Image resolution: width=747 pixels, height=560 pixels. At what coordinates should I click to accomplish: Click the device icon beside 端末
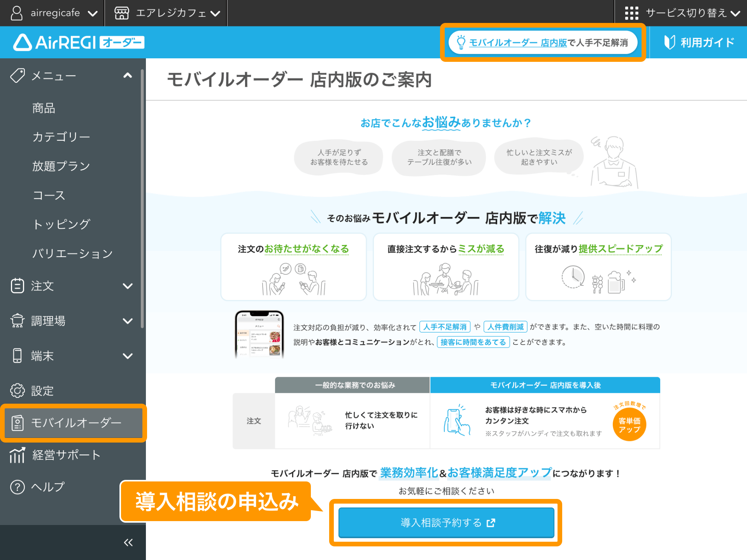pyautogui.click(x=17, y=356)
